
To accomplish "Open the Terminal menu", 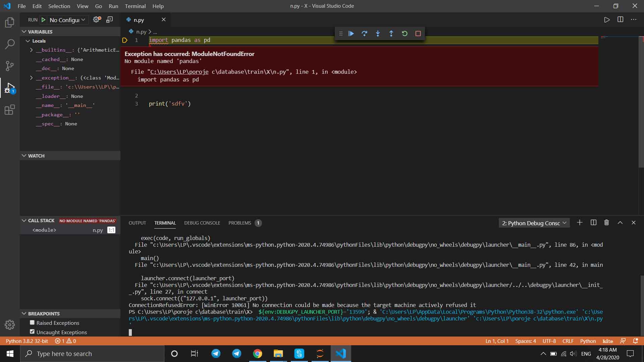I will [x=135, y=6].
